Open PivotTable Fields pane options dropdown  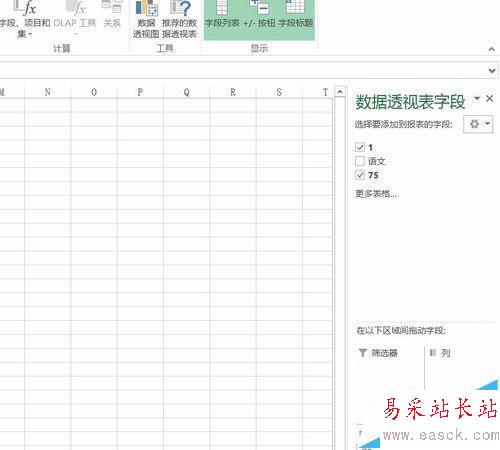pos(477,98)
